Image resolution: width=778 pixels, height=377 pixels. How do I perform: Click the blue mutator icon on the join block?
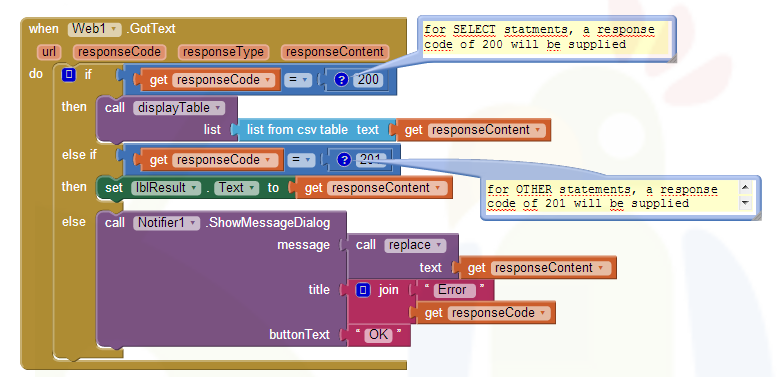click(x=363, y=290)
